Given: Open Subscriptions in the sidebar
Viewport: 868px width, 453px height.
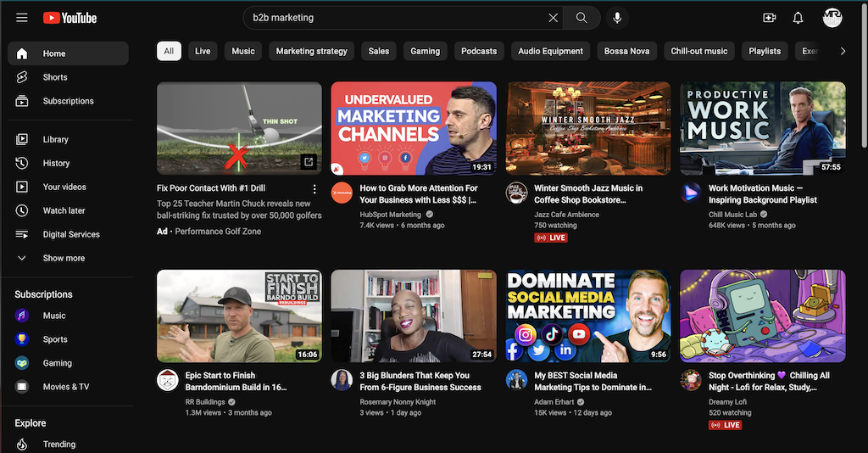Looking at the screenshot, I should coord(68,101).
